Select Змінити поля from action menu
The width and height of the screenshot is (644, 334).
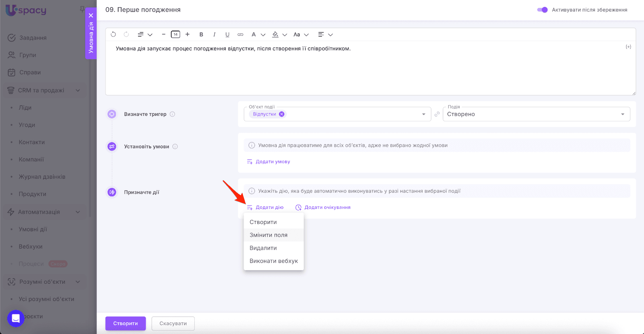(x=268, y=235)
